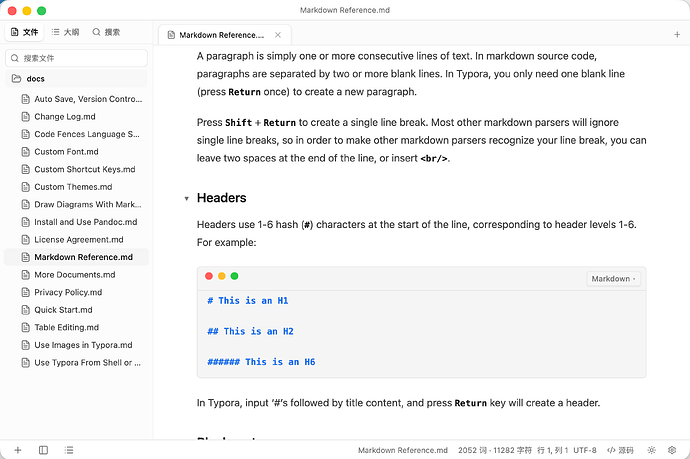Open settings gear icon in status bar
690x459 pixels.
coord(672,450)
